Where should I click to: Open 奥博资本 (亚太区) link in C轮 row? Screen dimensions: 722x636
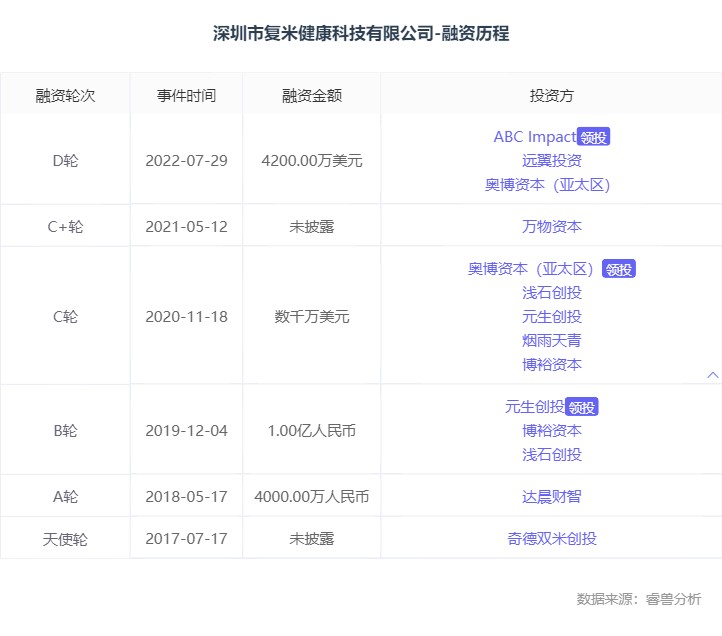coord(530,269)
